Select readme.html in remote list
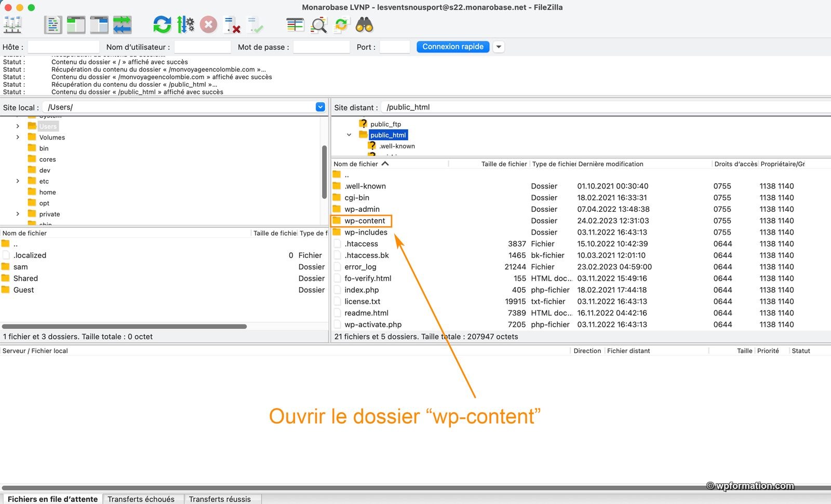 pyautogui.click(x=366, y=313)
